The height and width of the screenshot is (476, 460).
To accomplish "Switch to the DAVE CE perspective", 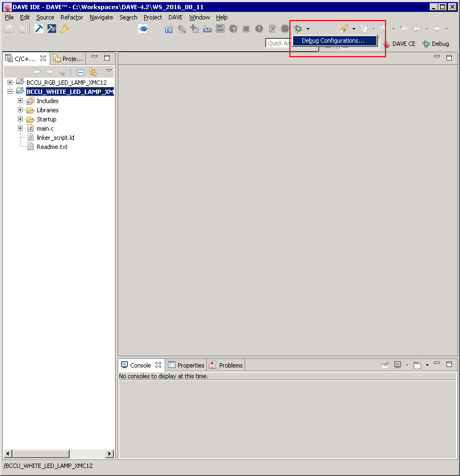I will click(x=400, y=44).
